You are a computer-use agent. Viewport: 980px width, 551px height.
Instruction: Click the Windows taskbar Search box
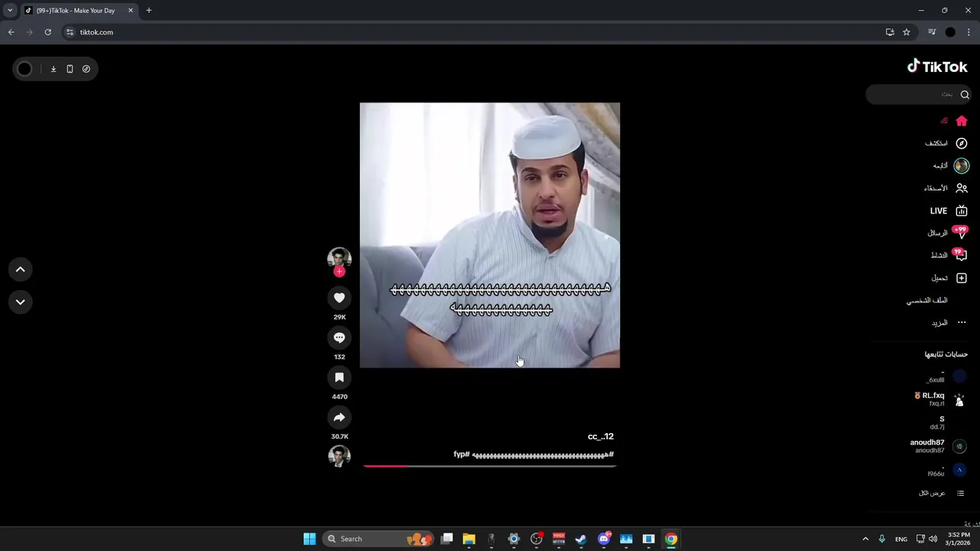[378, 539]
